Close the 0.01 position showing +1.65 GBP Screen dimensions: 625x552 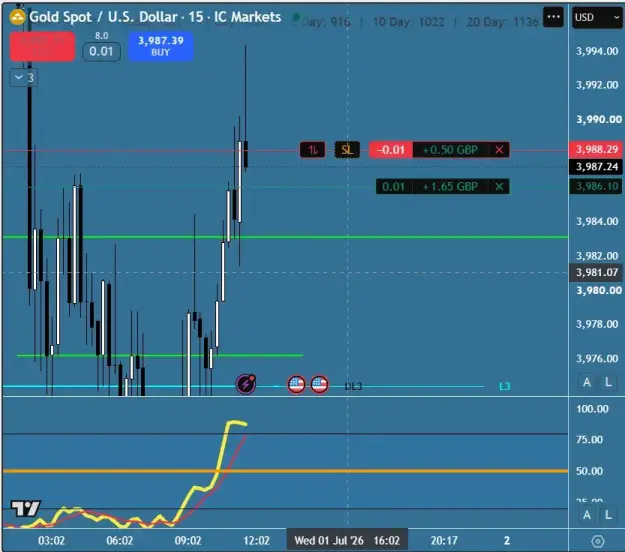click(499, 187)
